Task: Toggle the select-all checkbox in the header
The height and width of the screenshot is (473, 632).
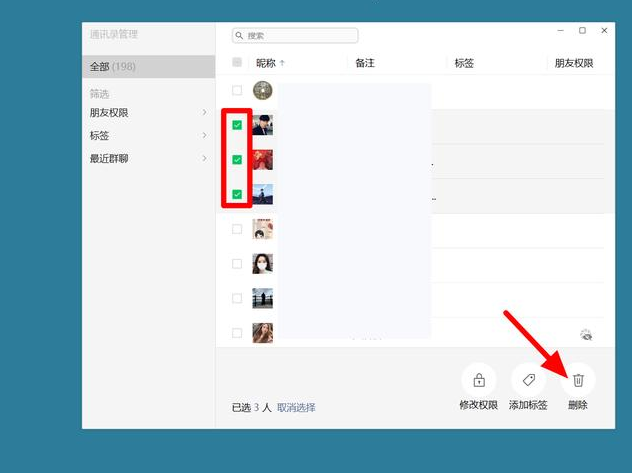Action: point(237,63)
